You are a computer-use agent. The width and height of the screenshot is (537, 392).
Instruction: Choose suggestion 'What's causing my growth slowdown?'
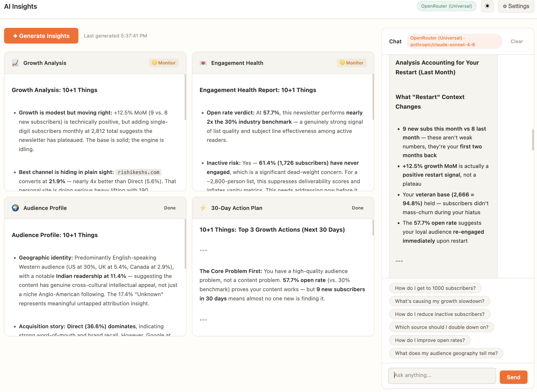click(x=439, y=301)
